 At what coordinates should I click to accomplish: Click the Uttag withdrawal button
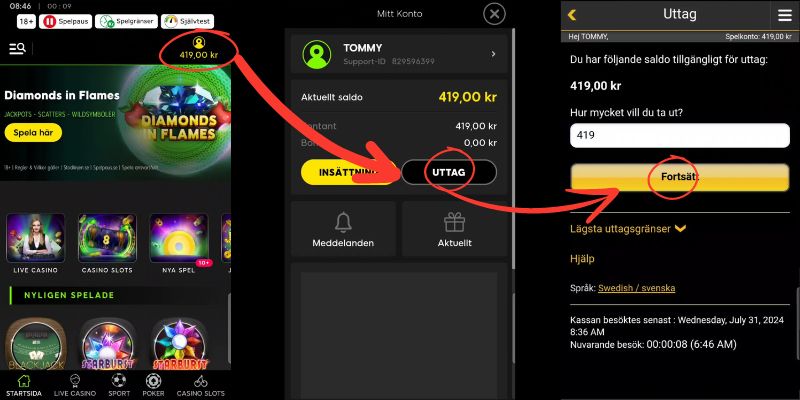(x=449, y=172)
